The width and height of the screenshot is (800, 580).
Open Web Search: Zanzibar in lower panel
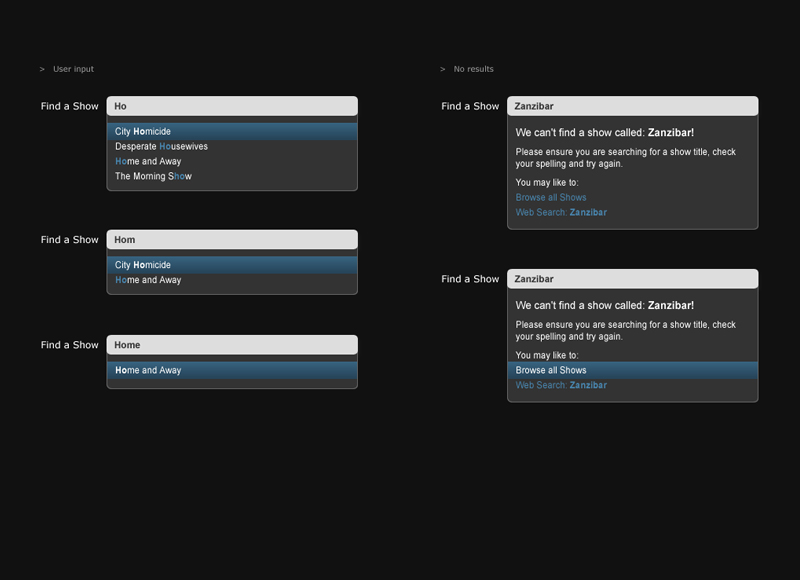coord(561,385)
